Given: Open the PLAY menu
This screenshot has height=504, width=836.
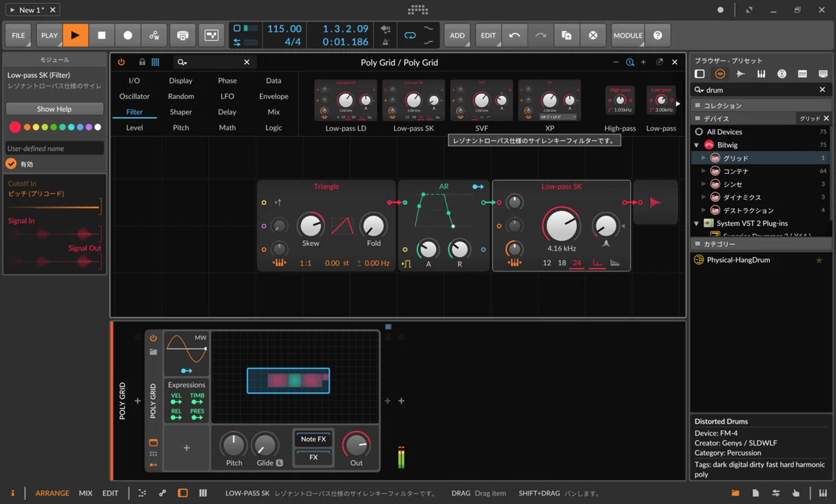Looking at the screenshot, I should [x=49, y=36].
